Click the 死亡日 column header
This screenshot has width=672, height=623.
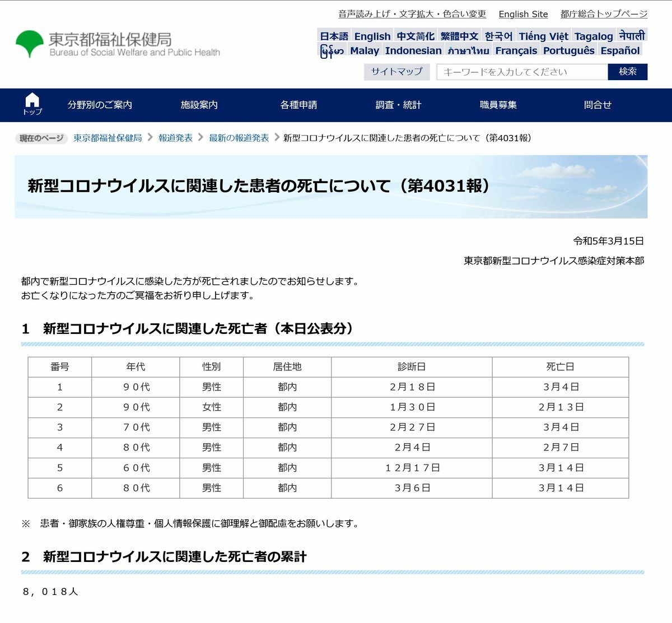(x=561, y=367)
